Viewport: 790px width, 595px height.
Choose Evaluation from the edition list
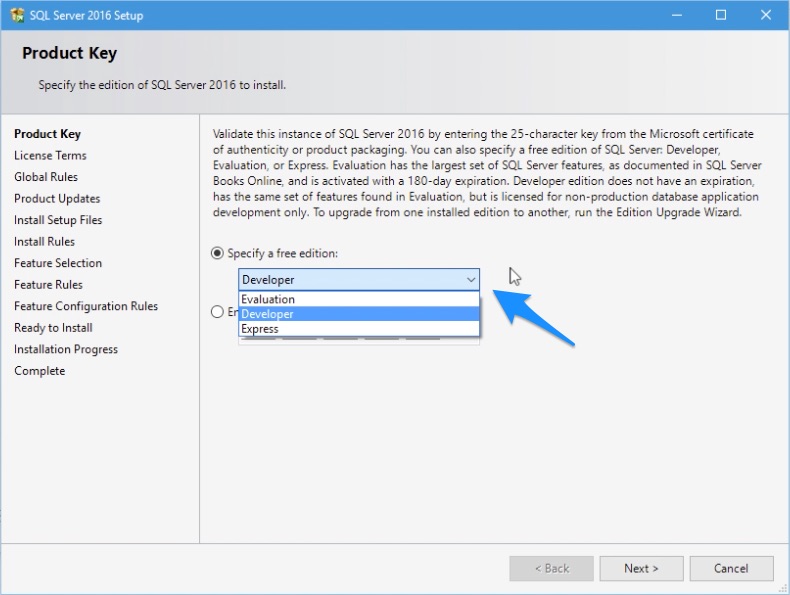click(x=359, y=299)
